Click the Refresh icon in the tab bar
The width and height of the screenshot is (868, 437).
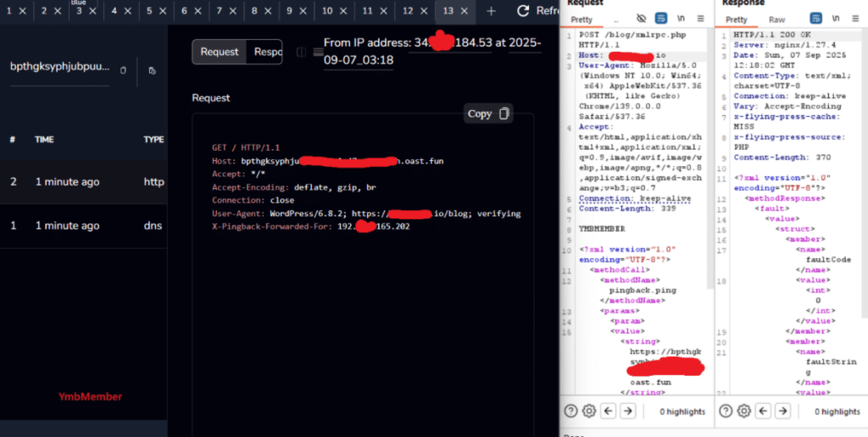tap(523, 11)
